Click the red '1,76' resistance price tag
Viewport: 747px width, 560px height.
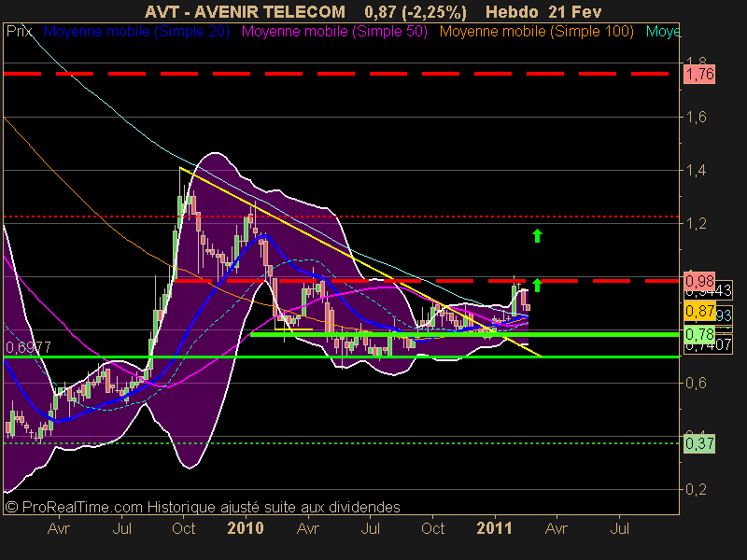pyautogui.click(x=699, y=75)
